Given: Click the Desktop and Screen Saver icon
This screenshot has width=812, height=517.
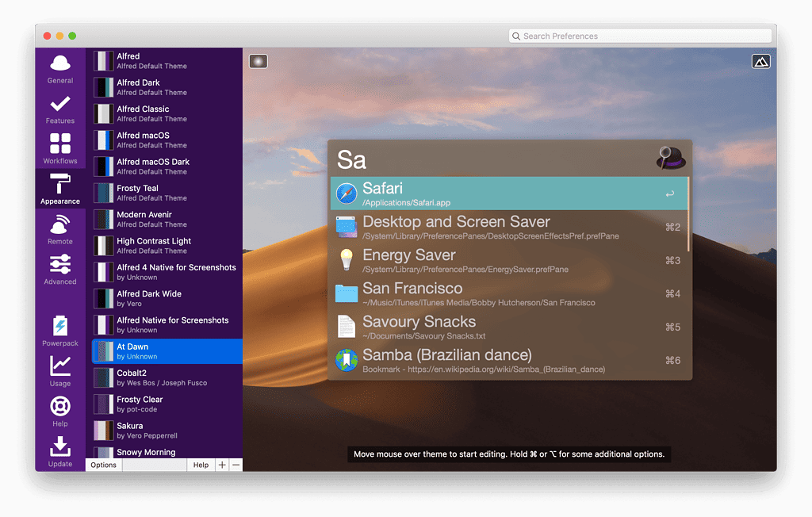Looking at the screenshot, I should pyautogui.click(x=347, y=227).
